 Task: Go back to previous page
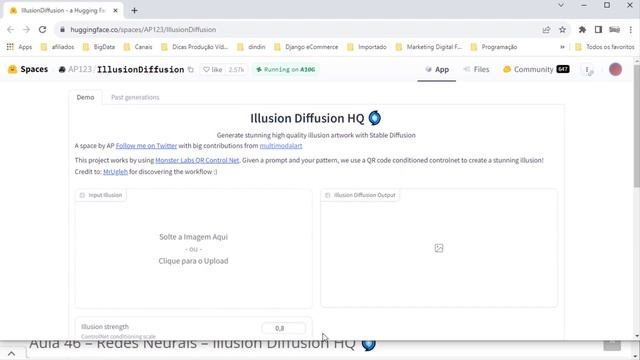coord(11,29)
